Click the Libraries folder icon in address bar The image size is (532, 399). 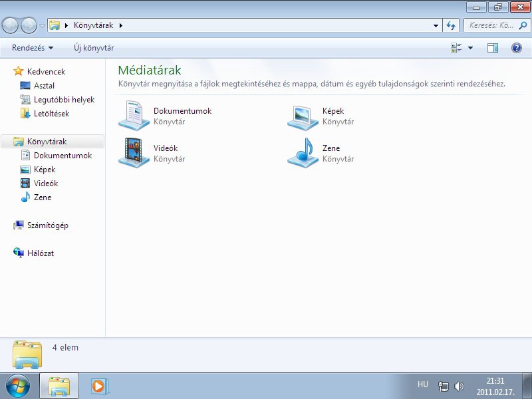(x=55, y=25)
